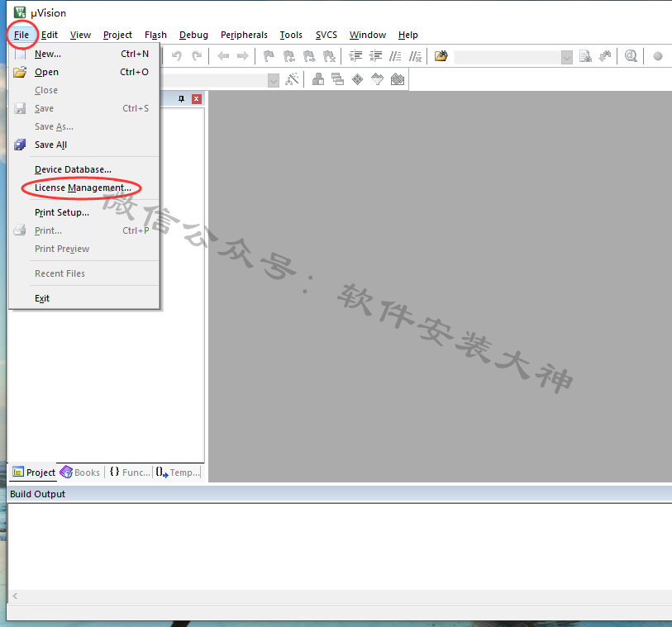Go to next bookmark icon
This screenshot has width=672, height=627.
[309, 56]
